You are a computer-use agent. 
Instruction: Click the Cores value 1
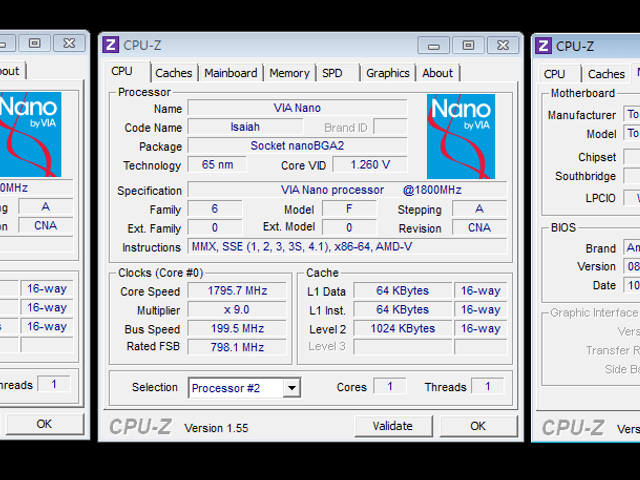point(390,386)
